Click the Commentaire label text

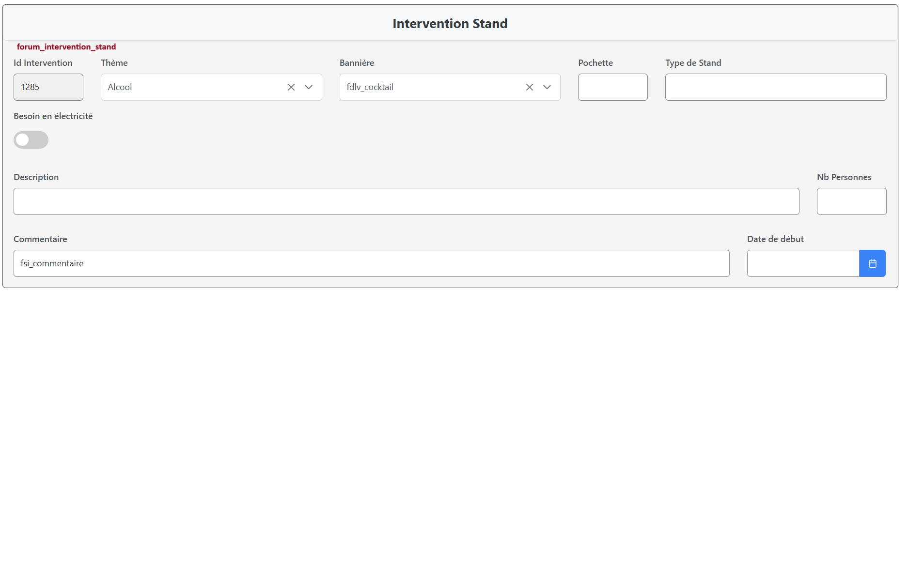tap(40, 239)
